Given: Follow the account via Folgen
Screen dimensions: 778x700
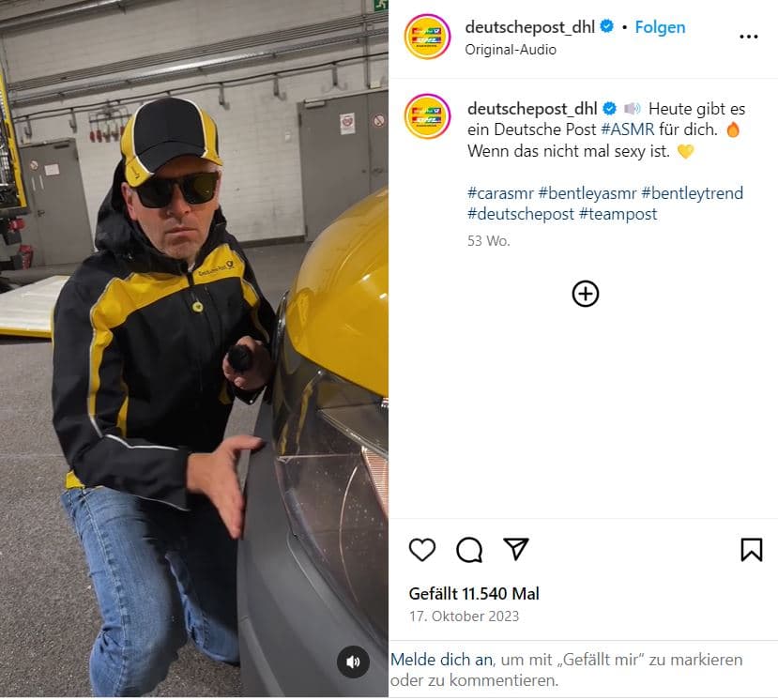Looking at the screenshot, I should (660, 27).
